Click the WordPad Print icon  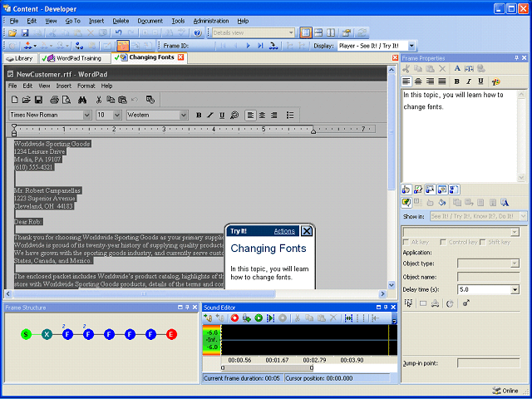pyautogui.click(x=55, y=100)
